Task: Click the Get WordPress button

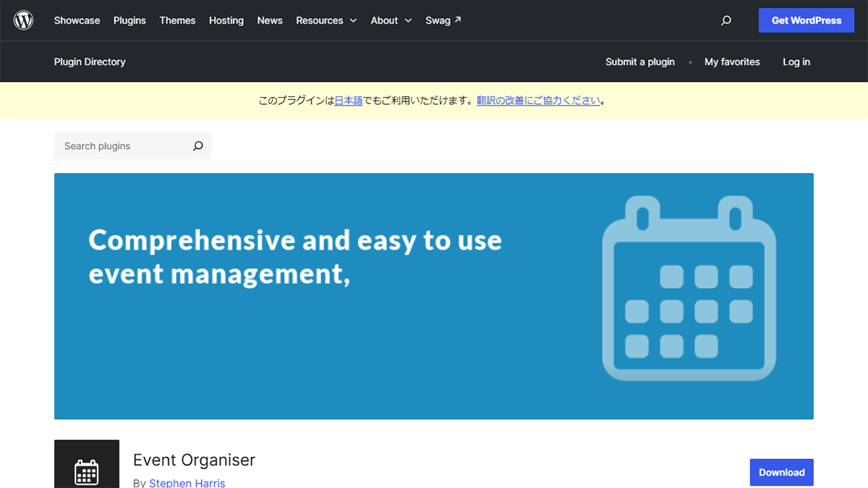Action: coord(807,20)
